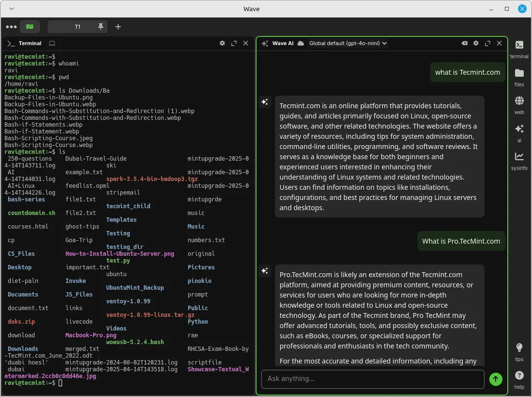
Task: Clear chat history with the erase icon
Action: (465, 43)
